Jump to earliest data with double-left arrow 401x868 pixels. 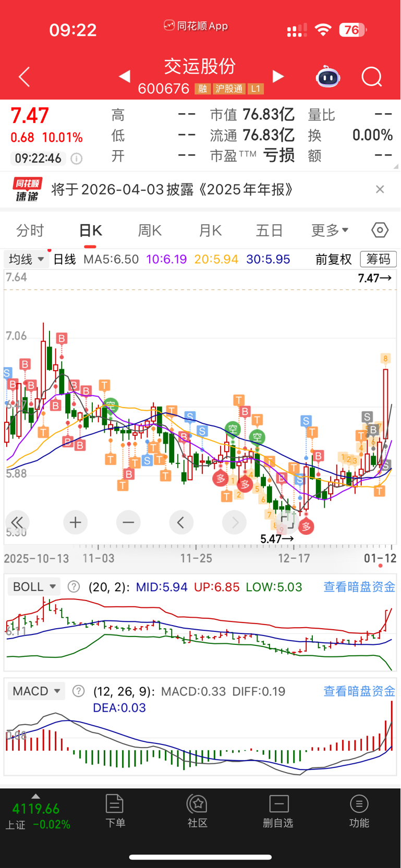17,522
